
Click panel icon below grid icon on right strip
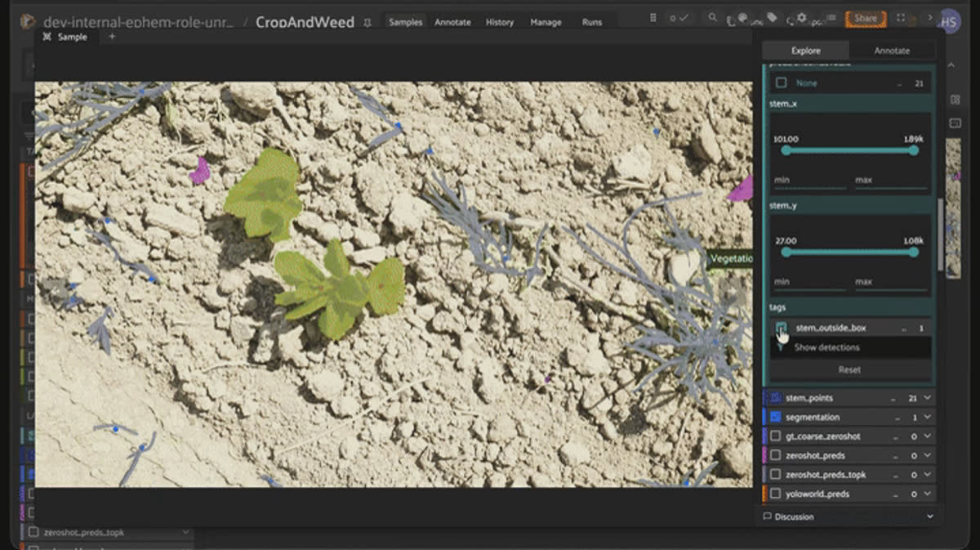(x=955, y=123)
